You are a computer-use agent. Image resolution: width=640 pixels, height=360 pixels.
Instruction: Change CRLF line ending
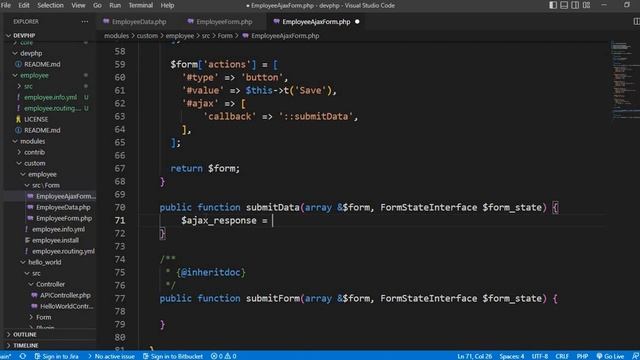tap(562, 356)
